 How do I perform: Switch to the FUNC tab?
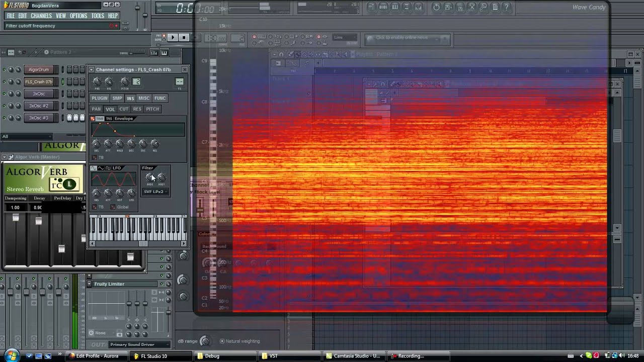click(160, 98)
